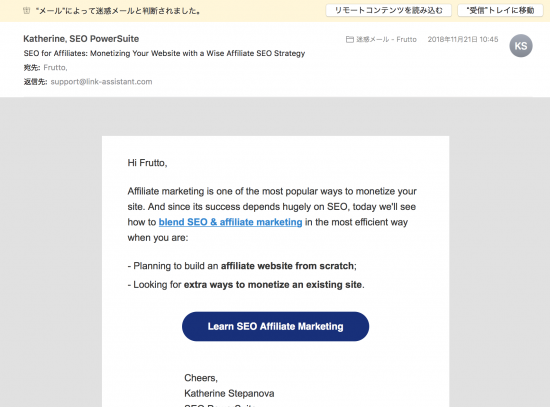Image resolution: width=550 pixels, height=407 pixels.
Task: Click the Learn SEO Affiliate Marketing button
Action: (x=275, y=326)
